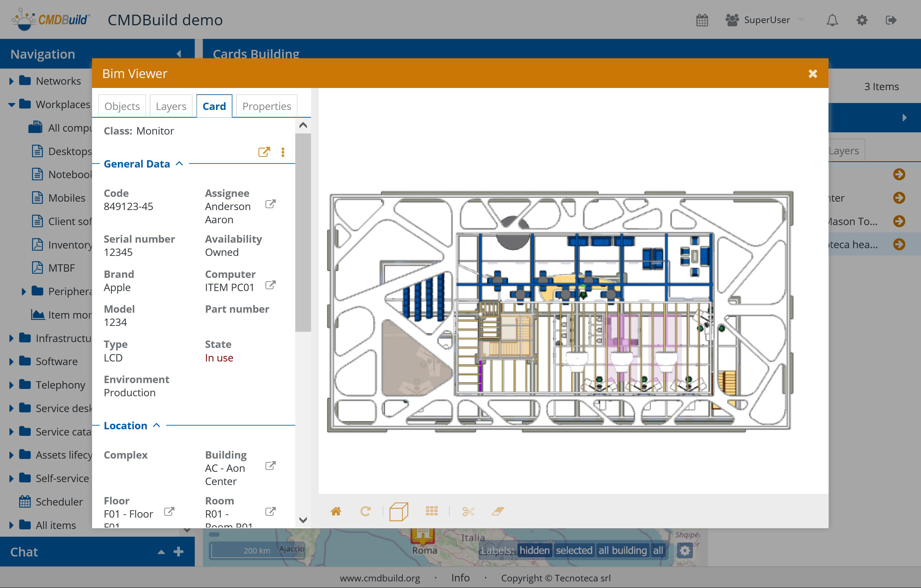The width and height of the screenshot is (921, 588).
Task: Click the eraser icon in BIM toolbar
Action: 498,511
